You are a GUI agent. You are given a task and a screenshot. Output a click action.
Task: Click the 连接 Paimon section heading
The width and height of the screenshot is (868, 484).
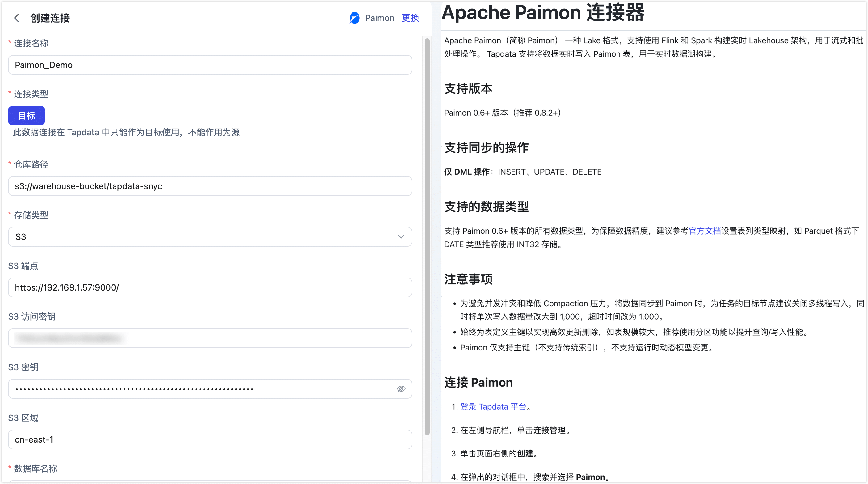tap(478, 382)
